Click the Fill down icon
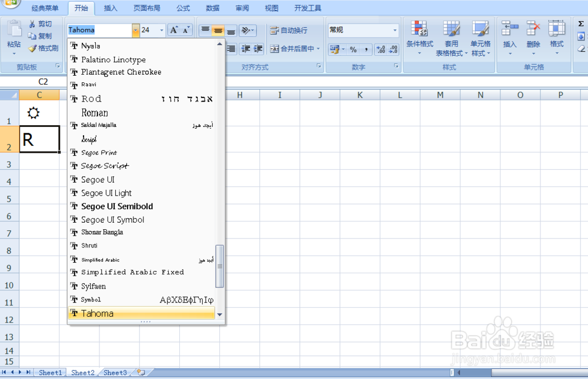The image size is (588, 379). click(581, 36)
